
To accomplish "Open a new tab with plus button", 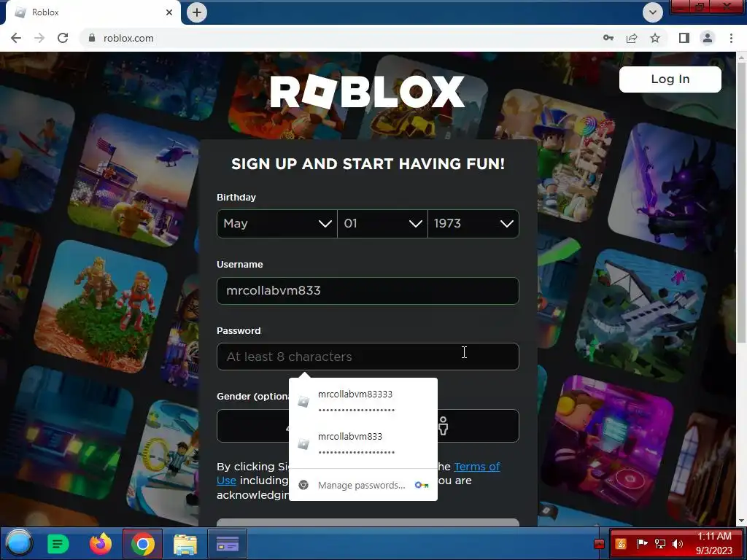I will pyautogui.click(x=197, y=12).
